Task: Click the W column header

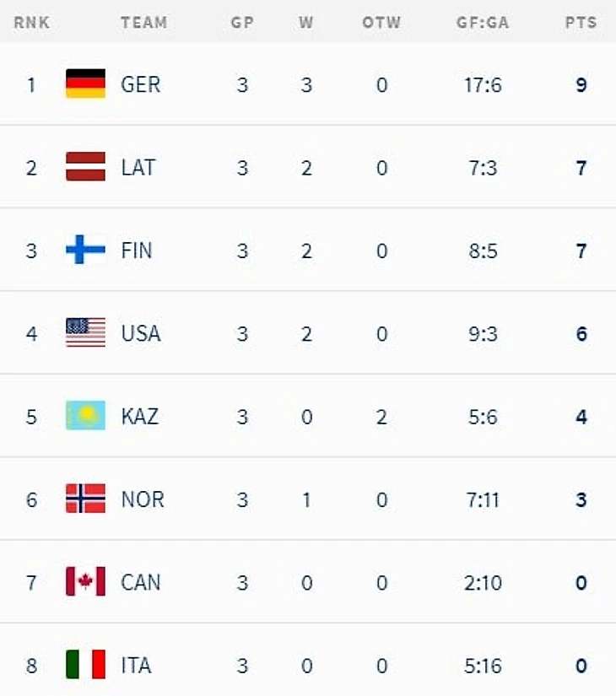Action: (x=306, y=22)
